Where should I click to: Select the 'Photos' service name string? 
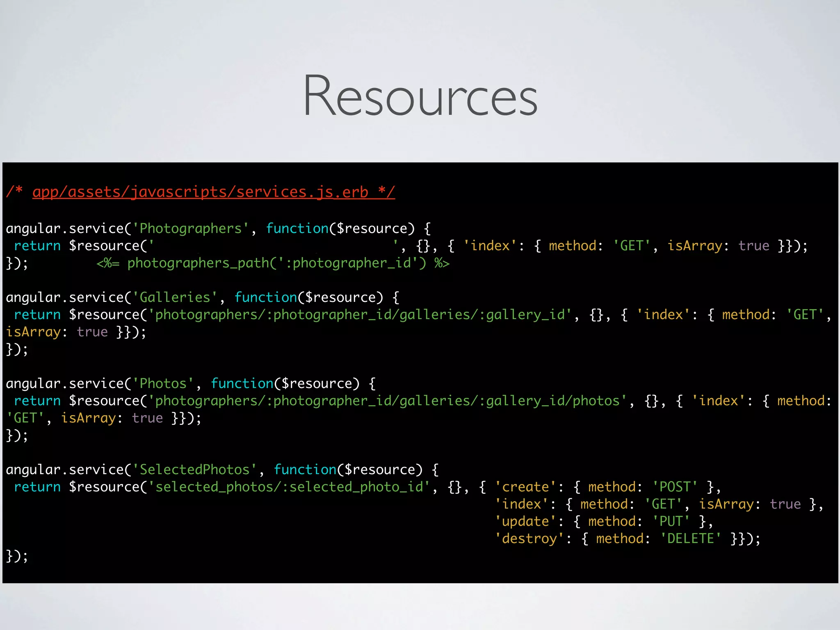click(163, 383)
